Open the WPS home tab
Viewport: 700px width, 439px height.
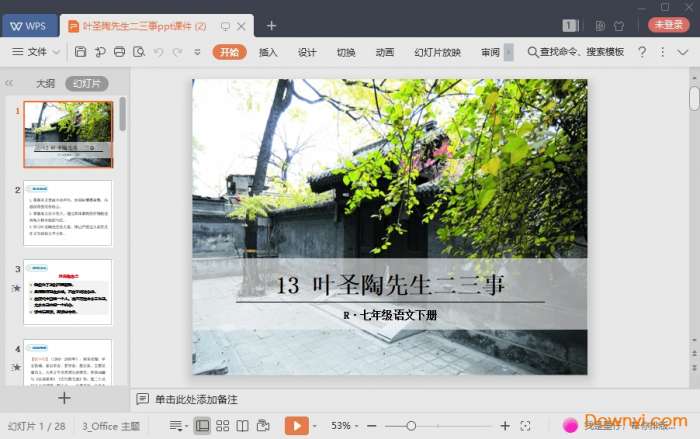coord(29,26)
